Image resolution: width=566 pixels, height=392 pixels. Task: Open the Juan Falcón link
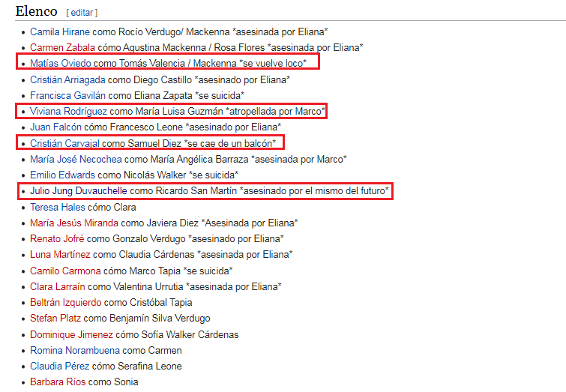(x=55, y=127)
